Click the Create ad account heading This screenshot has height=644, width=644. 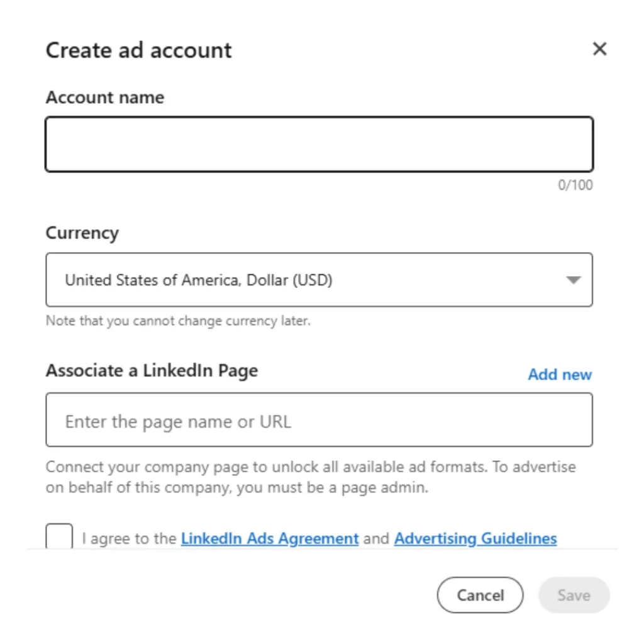(x=138, y=50)
